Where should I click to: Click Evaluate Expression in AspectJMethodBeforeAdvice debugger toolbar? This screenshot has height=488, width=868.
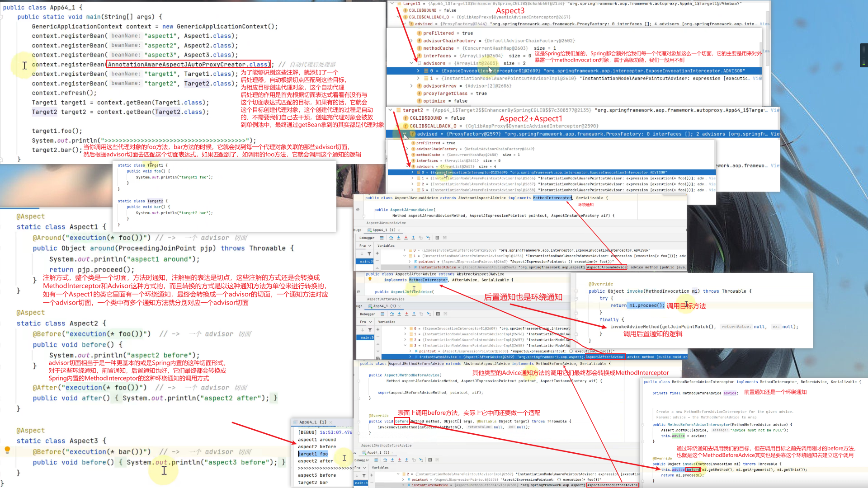click(430, 460)
